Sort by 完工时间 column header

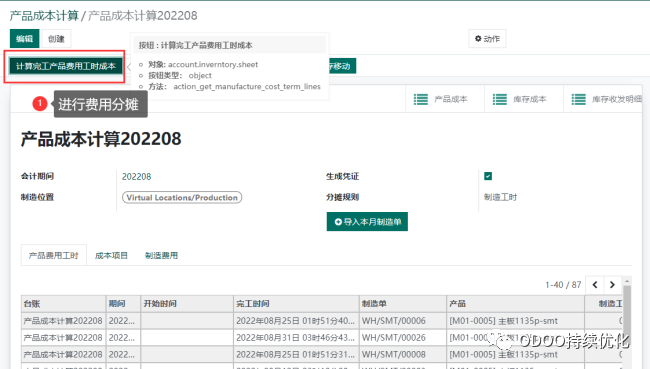296,304
